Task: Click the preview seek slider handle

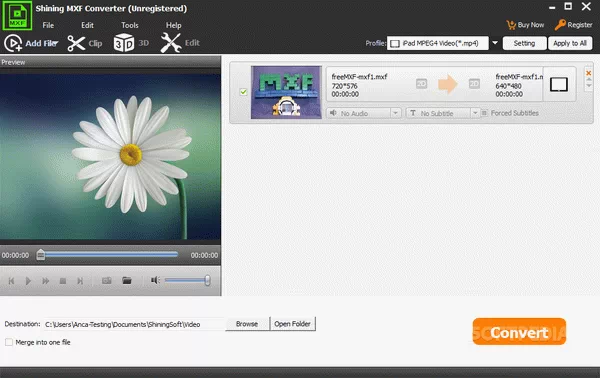Action: click(x=41, y=255)
